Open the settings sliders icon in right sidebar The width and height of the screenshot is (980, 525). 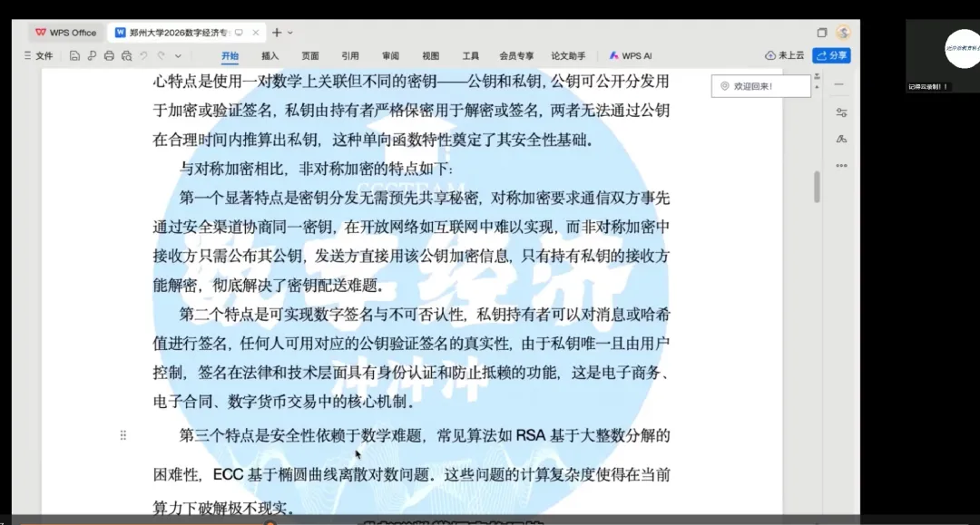point(841,112)
